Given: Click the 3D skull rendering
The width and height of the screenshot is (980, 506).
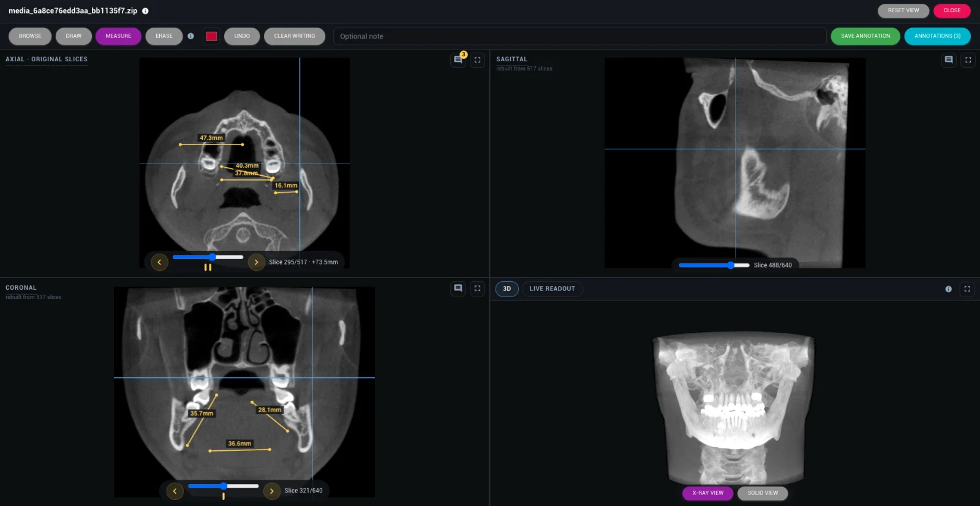Looking at the screenshot, I should click(x=734, y=409).
